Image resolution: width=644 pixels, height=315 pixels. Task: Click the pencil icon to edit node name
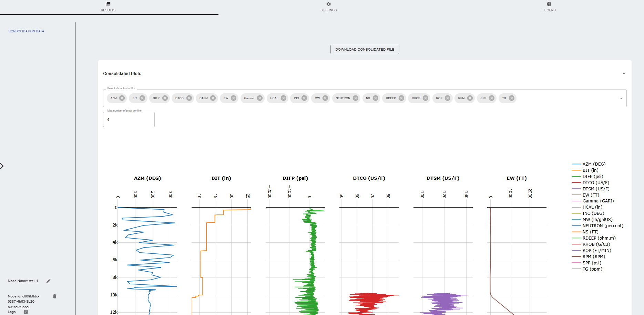(49, 281)
